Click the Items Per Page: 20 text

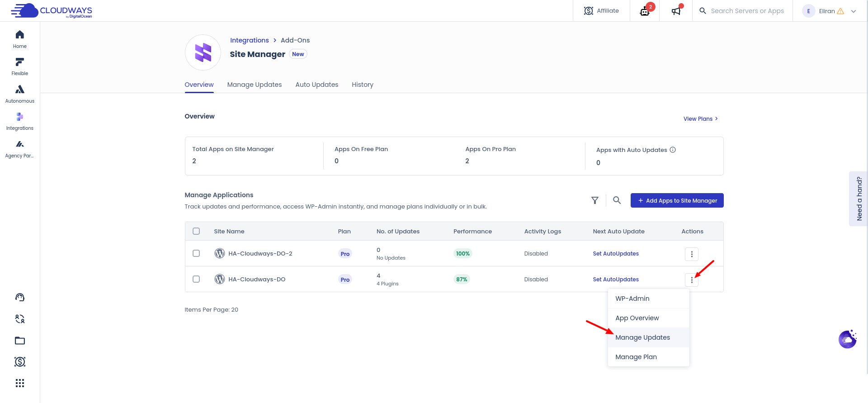click(211, 310)
